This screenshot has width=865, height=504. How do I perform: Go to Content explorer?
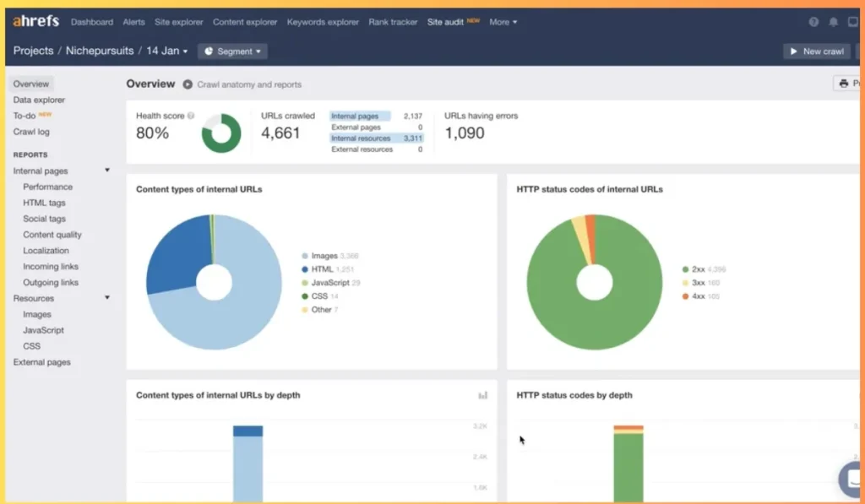point(245,22)
